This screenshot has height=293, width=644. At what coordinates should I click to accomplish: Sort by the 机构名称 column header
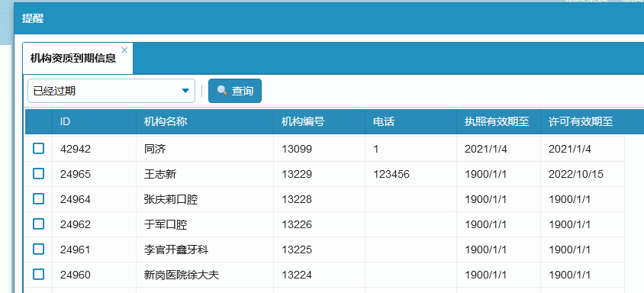point(205,121)
